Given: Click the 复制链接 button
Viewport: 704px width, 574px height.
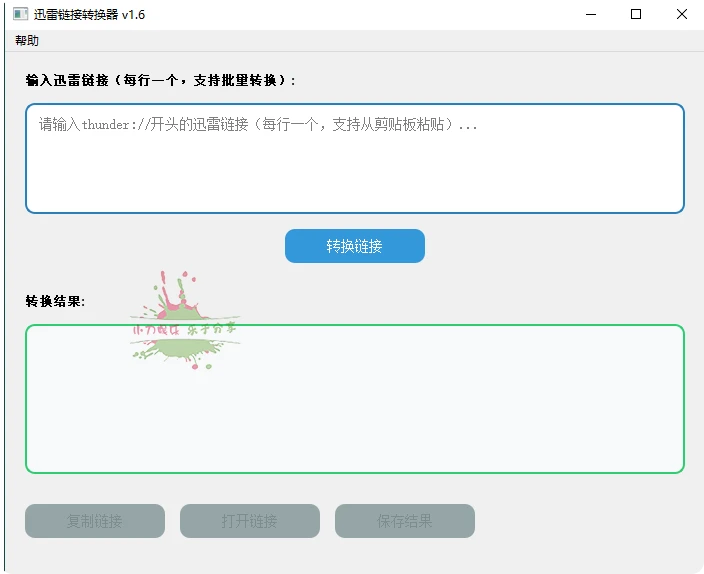Looking at the screenshot, I should pos(95,521).
